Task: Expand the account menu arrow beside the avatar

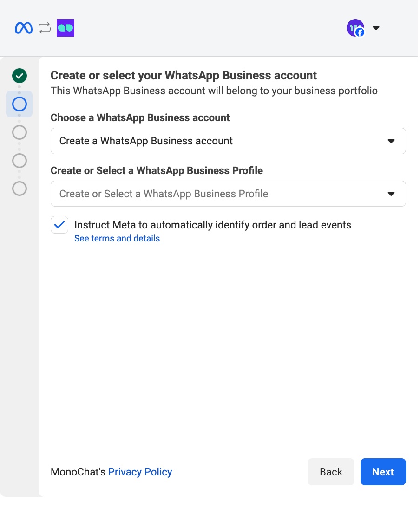Action: pos(376,28)
